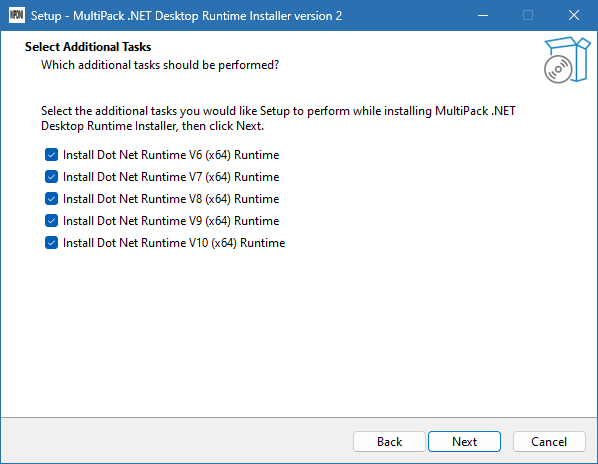Disable the V10 (x64) Runtime checkbox
Image resolution: width=598 pixels, height=464 pixels.
click(x=51, y=243)
